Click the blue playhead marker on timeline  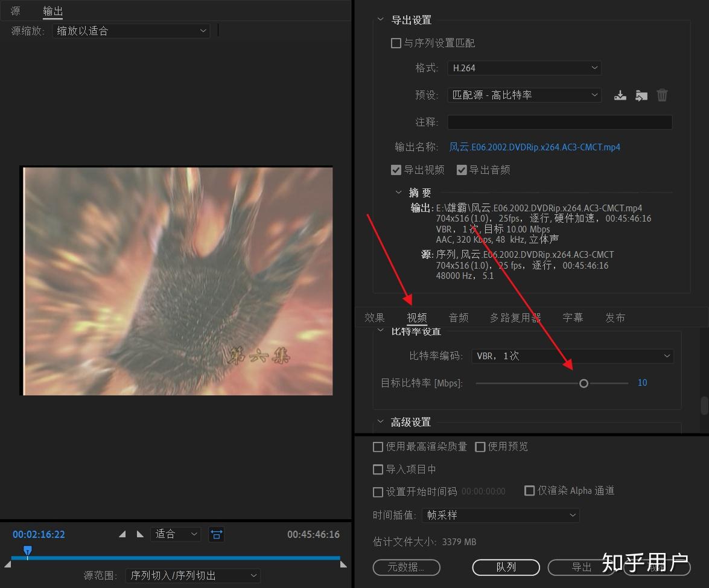point(28,551)
